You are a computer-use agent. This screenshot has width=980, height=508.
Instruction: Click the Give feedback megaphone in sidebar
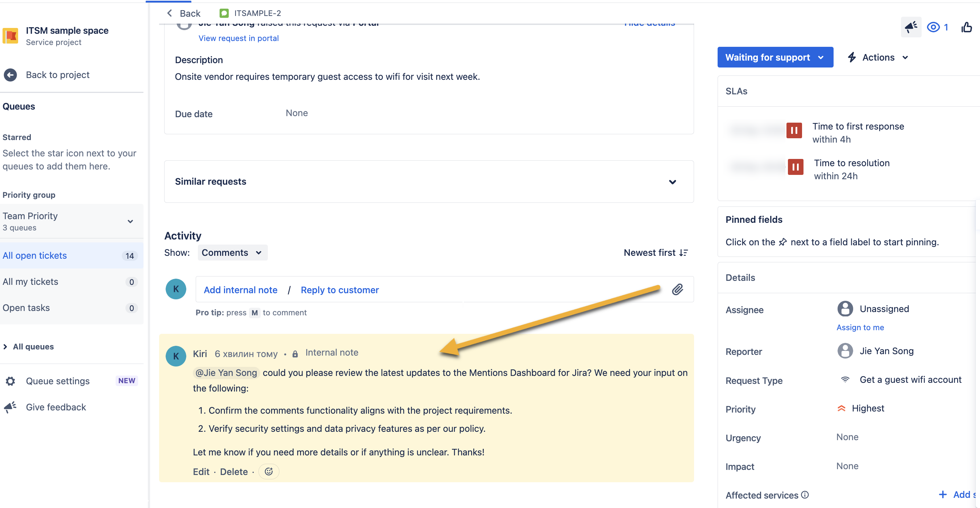(10, 407)
